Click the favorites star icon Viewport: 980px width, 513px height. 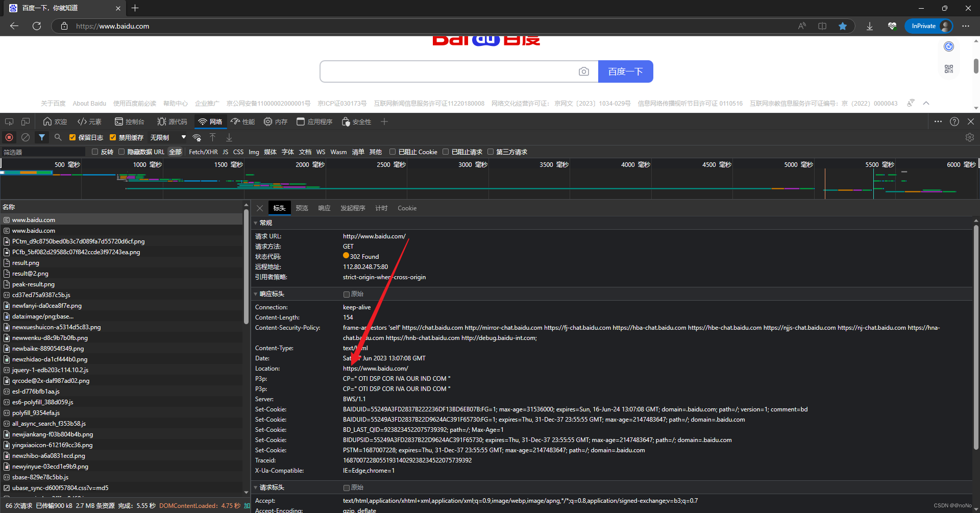pos(843,26)
